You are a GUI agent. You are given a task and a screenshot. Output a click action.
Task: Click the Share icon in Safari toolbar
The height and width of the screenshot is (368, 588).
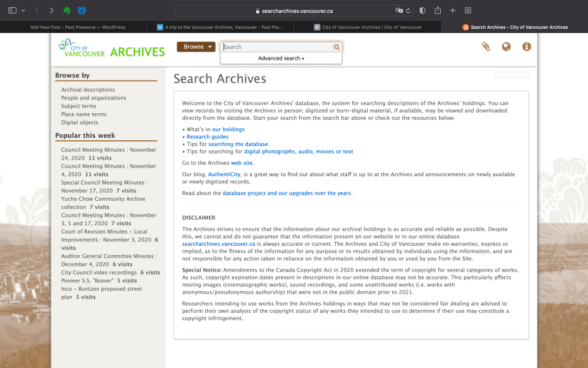(x=438, y=10)
